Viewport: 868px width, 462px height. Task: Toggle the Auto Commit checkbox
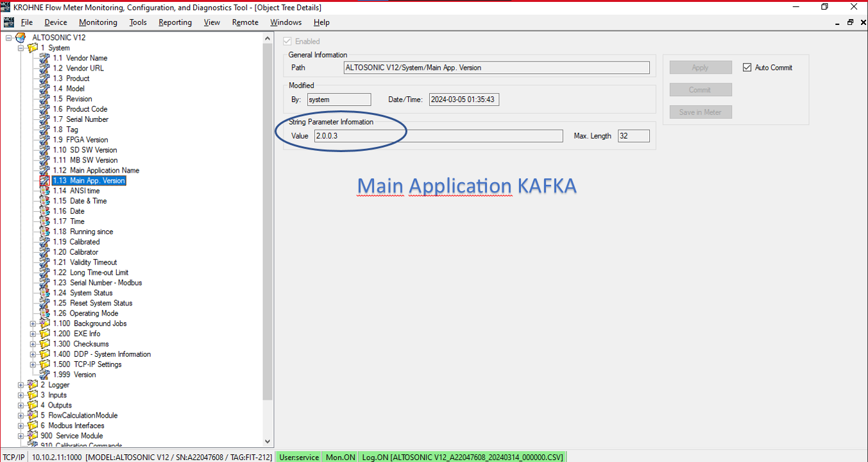point(747,67)
